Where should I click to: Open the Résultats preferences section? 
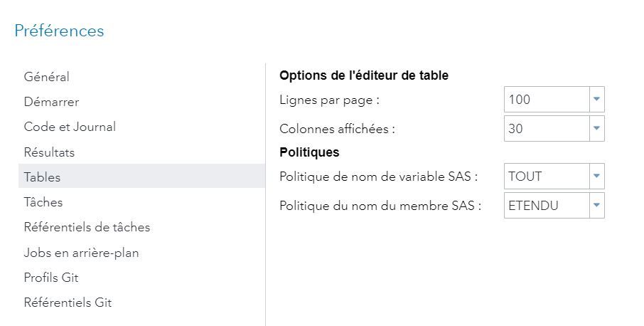tap(49, 152)
